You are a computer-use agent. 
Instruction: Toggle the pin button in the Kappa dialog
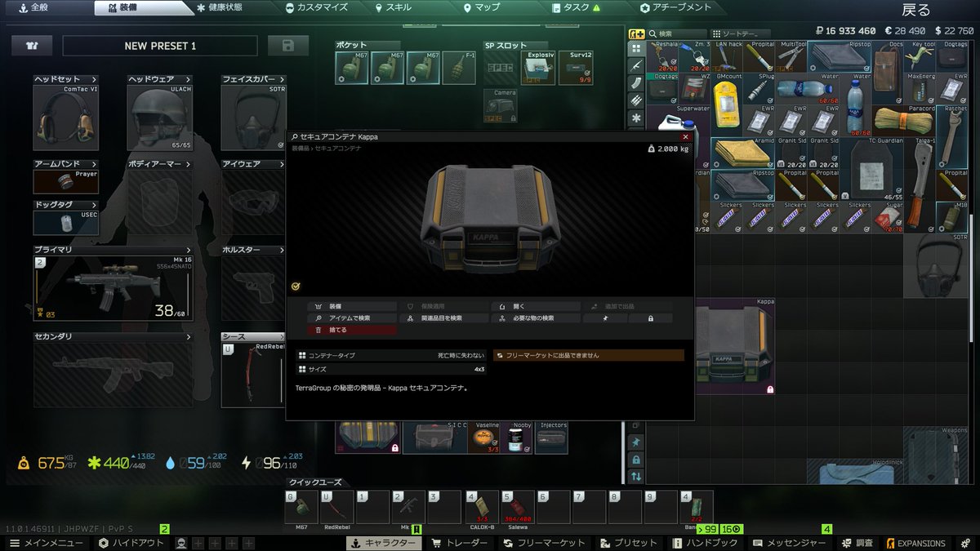click(x=605, y=318)
